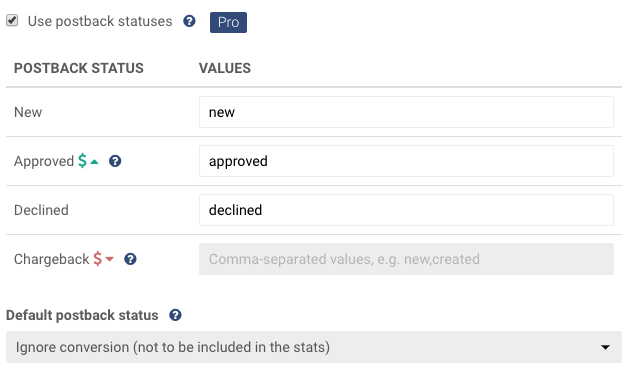
Task: Open the Chargeback help tooltip icon
Action: pos(130,259)
